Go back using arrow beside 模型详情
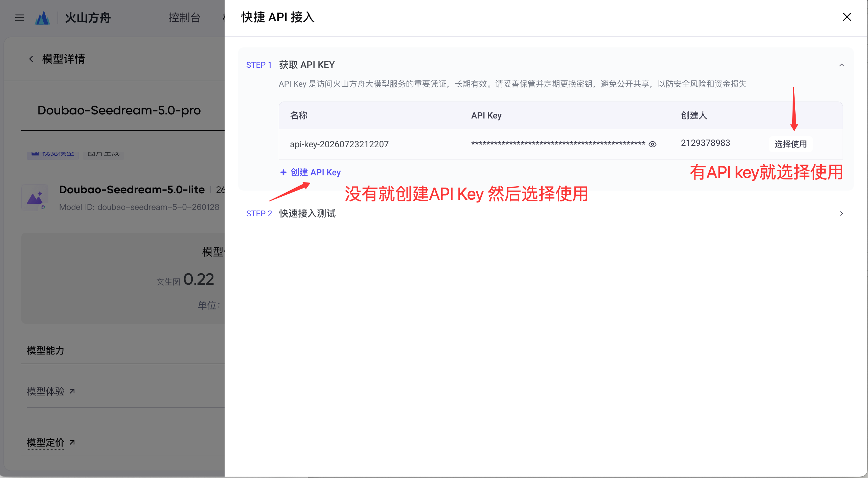Screen dimensions: 868x478 click(x=31, y=59)
